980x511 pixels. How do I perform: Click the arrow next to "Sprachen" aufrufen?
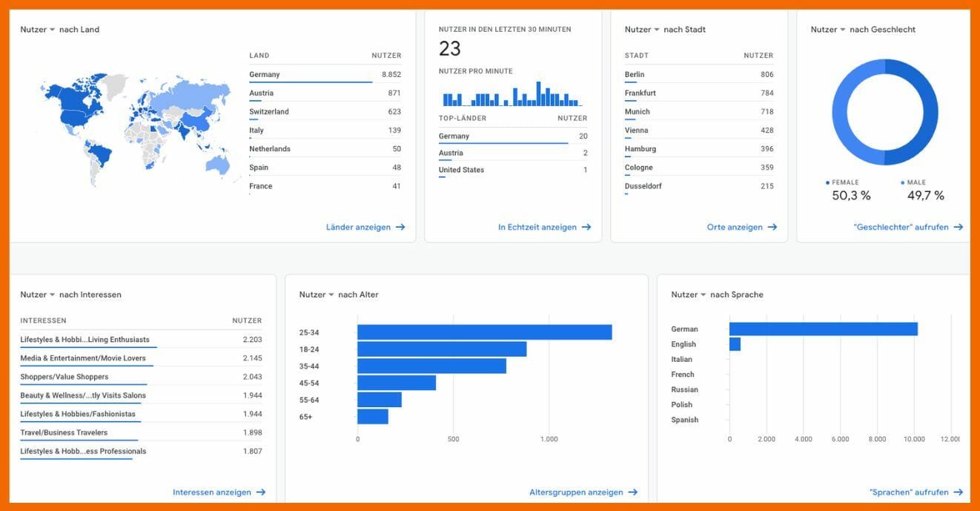959,492
